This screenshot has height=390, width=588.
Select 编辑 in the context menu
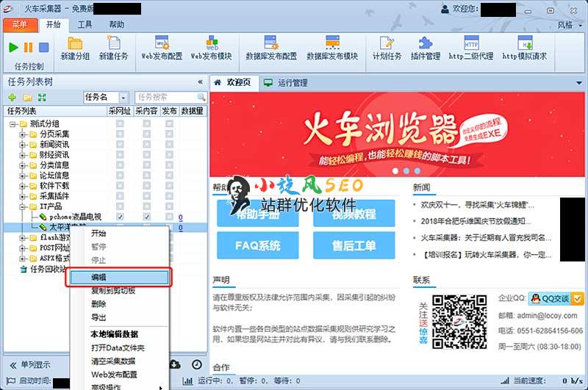pyautogui.click(x=121, y=277)
